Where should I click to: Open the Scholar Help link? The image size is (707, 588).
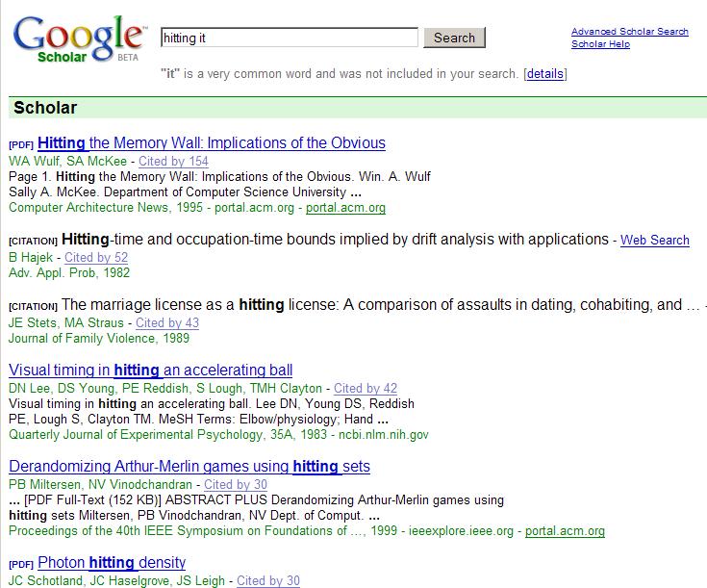click(600, 44)
